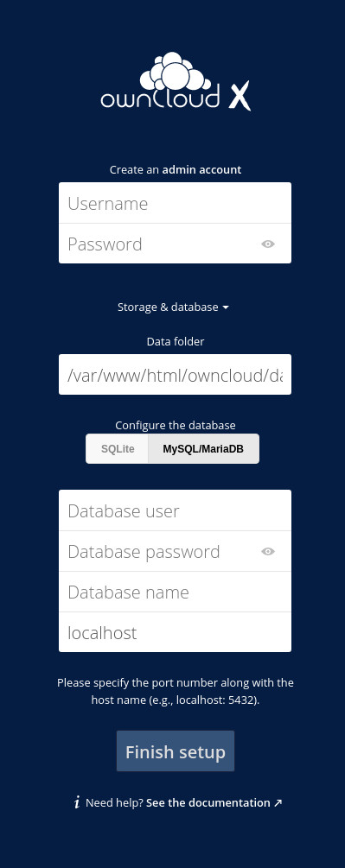Click the info icon beside Need help
This screenshot has width=345, height=868.
tap(77, 802)
